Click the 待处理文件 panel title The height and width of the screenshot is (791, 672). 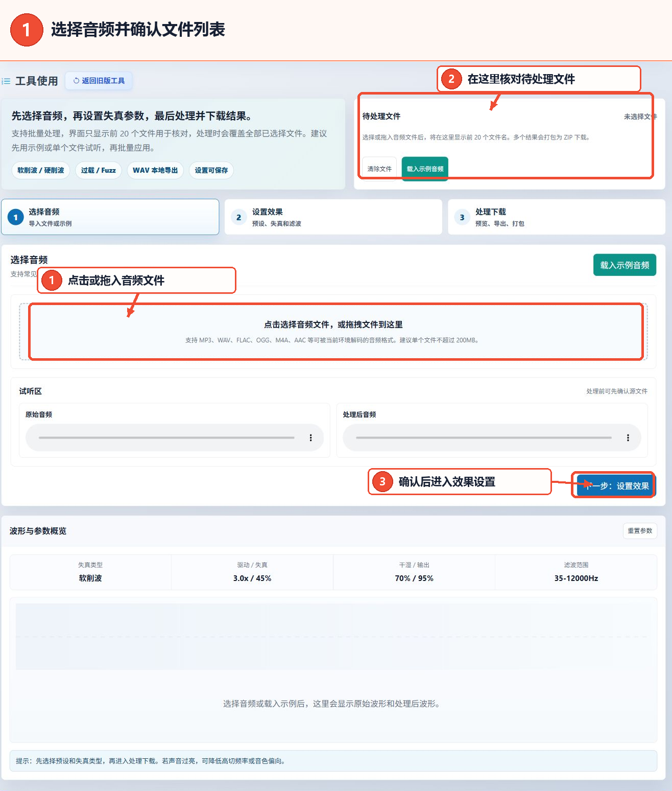[381, 117]
